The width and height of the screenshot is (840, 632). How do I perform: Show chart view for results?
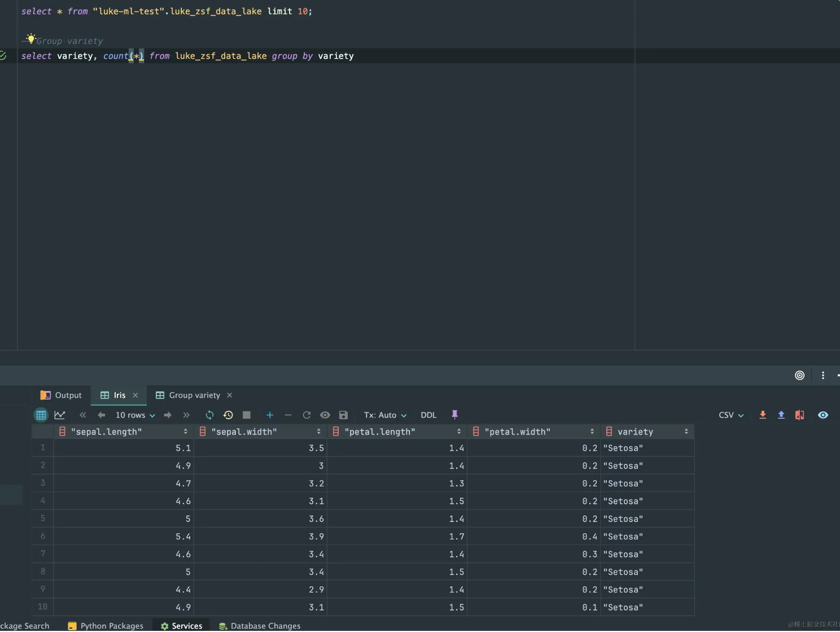60,415
